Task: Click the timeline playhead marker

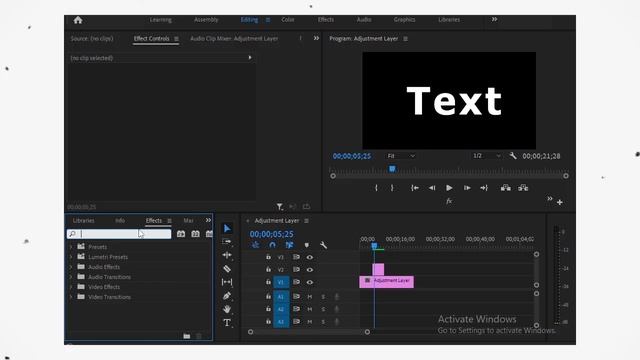Action: 374,246
